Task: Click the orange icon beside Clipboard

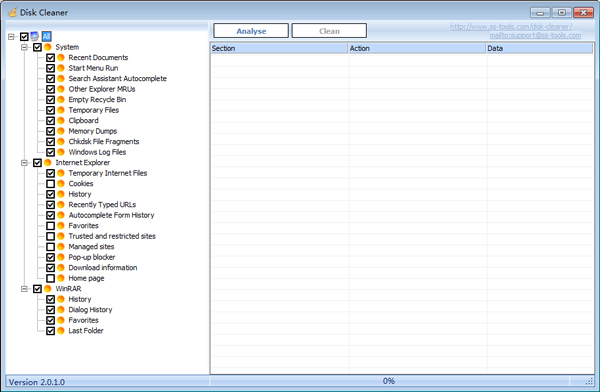Action: coord(60,121)
